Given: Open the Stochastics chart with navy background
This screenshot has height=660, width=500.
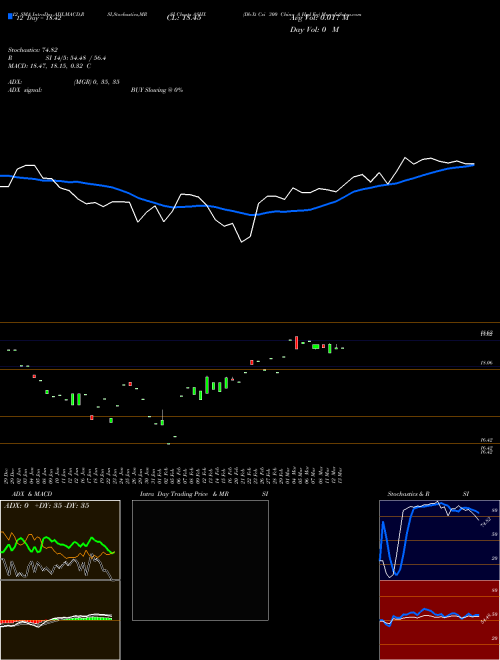Looking at the screenshot, I should (439, 540).
